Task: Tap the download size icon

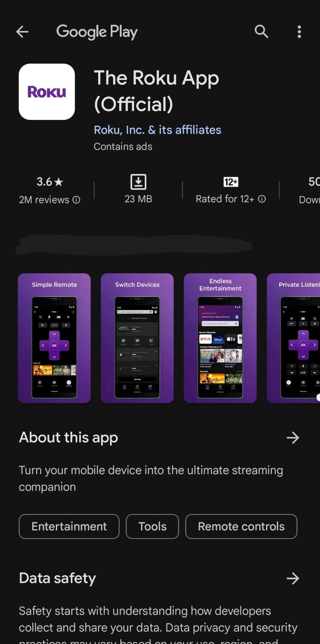Action: [x=138, y=182]
